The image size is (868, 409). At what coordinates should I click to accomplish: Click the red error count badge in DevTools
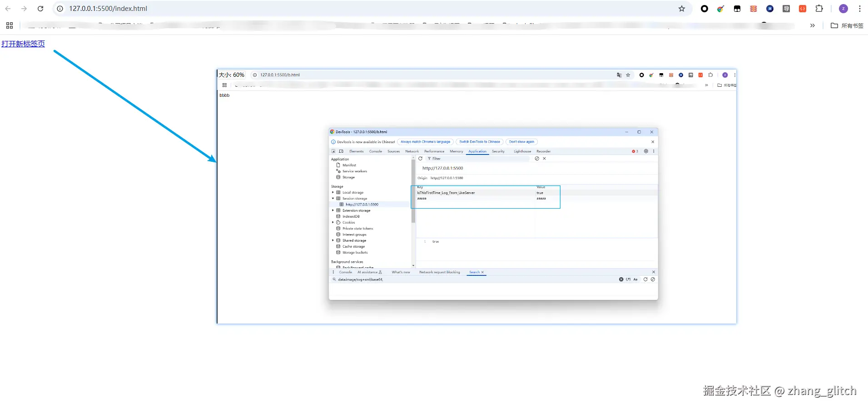point(635,151)
